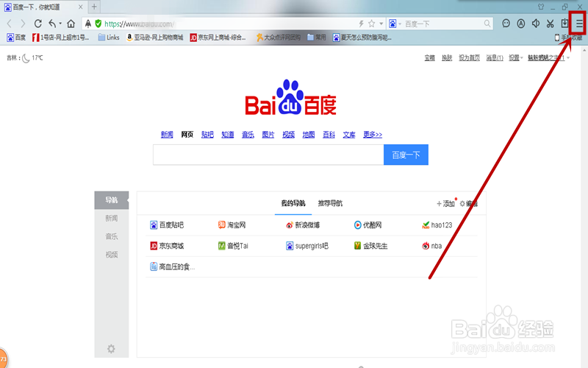This screenshot has height=368, width=588.
Task: Open 亚马逊 bookmark in bookmarks bar
Action: [155, 38]
